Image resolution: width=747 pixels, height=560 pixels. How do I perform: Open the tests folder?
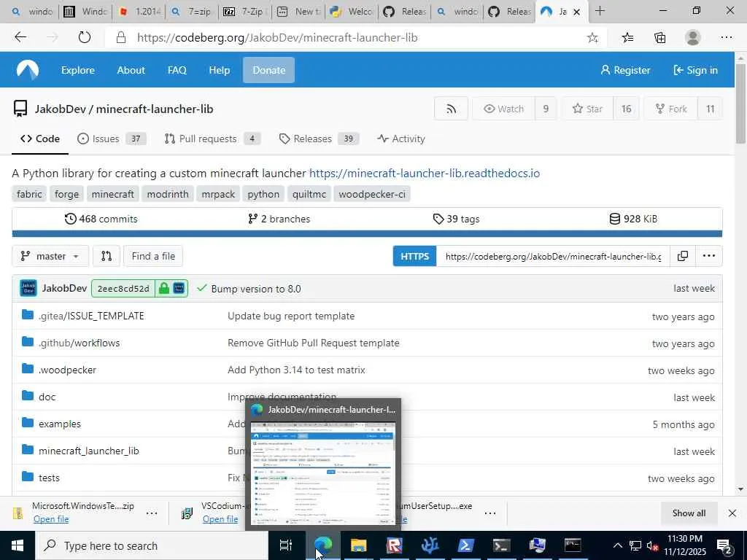49,478
